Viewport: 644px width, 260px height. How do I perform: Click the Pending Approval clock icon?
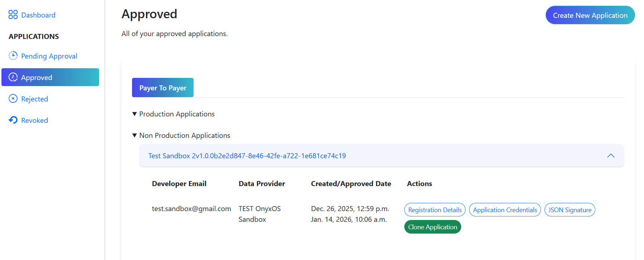[13, 56]
